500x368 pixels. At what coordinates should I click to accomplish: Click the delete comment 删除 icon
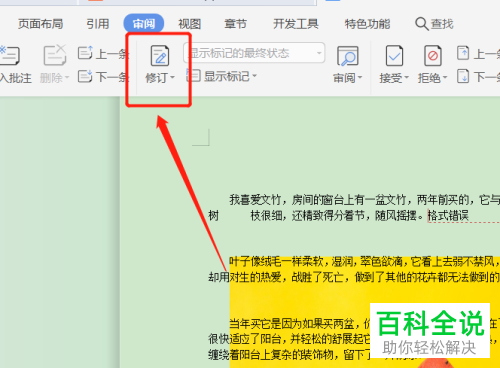click(55, 55)
